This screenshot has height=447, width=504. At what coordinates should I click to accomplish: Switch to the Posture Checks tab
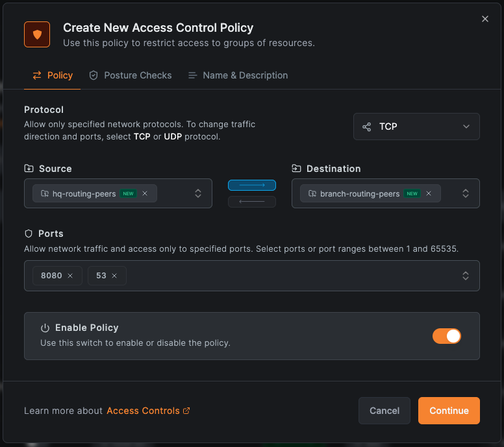tap(131, 75)
